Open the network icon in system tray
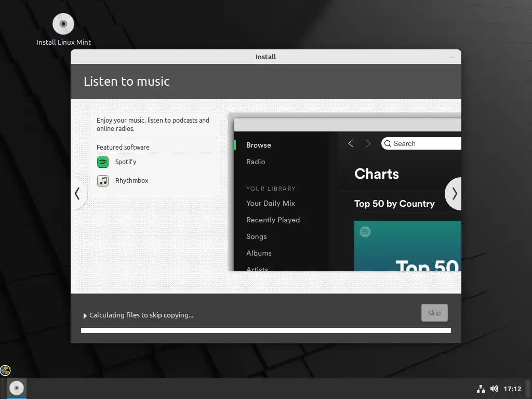The width and height of the screenshot is (532, 399). tap(481, 389)
